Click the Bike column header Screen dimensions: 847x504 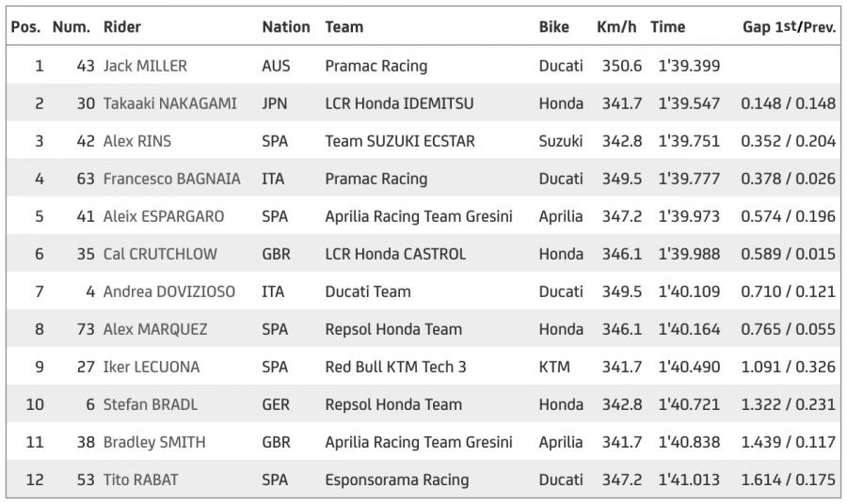(553, 27)
